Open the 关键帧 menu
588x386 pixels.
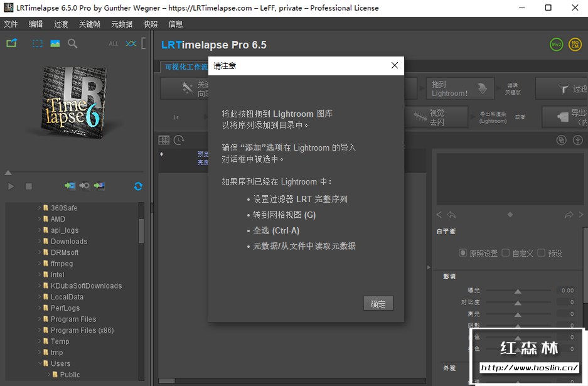tap(90, 24)
